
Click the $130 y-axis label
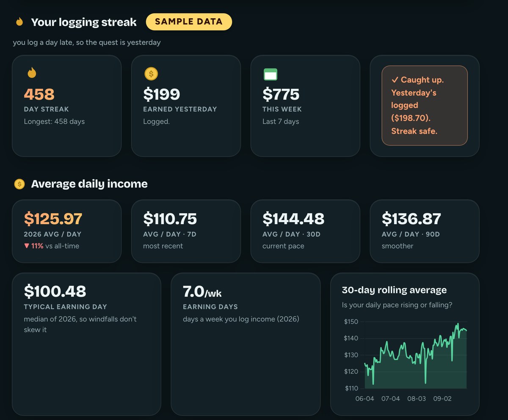click(351, 355)
